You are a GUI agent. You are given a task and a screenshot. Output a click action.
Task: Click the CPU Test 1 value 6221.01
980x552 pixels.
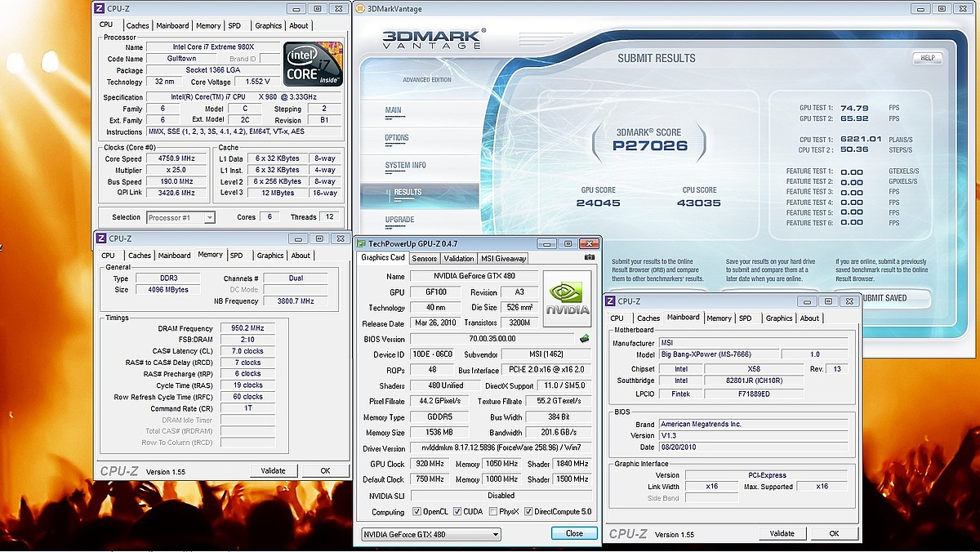tap(862, 140)
